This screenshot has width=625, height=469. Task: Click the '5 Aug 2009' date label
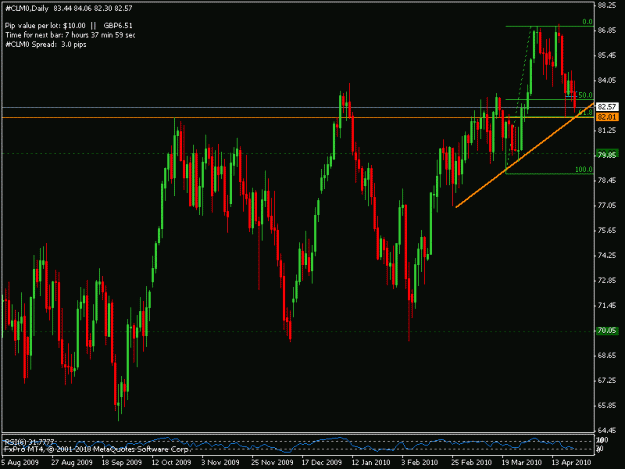20,463
